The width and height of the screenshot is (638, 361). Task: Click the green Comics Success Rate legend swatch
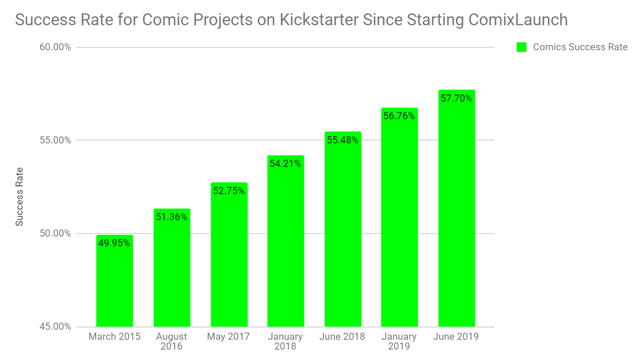[x=521, y=47]
